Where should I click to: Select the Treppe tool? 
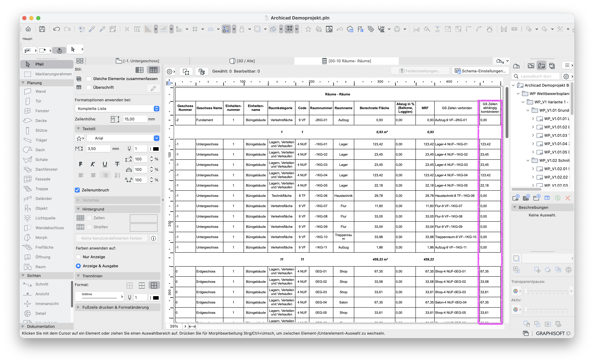tap(41, 189)
